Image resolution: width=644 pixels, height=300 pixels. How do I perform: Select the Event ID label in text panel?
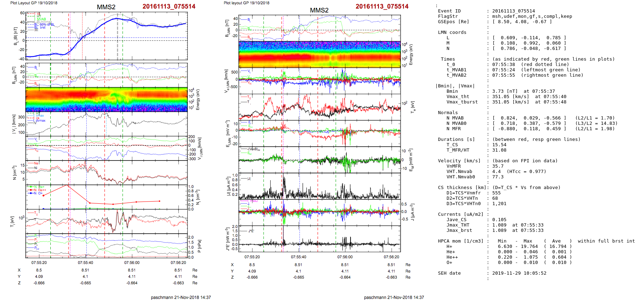coord(449,11)
